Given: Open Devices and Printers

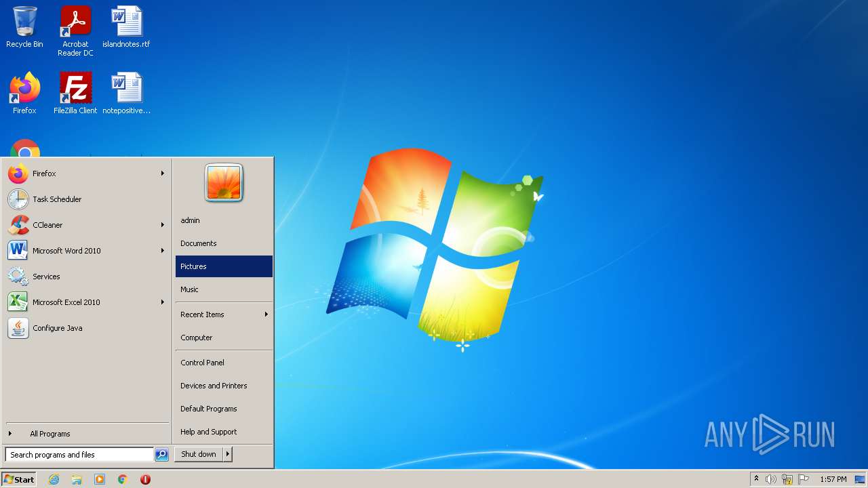Looking at the screenshot, I should 224,386.
